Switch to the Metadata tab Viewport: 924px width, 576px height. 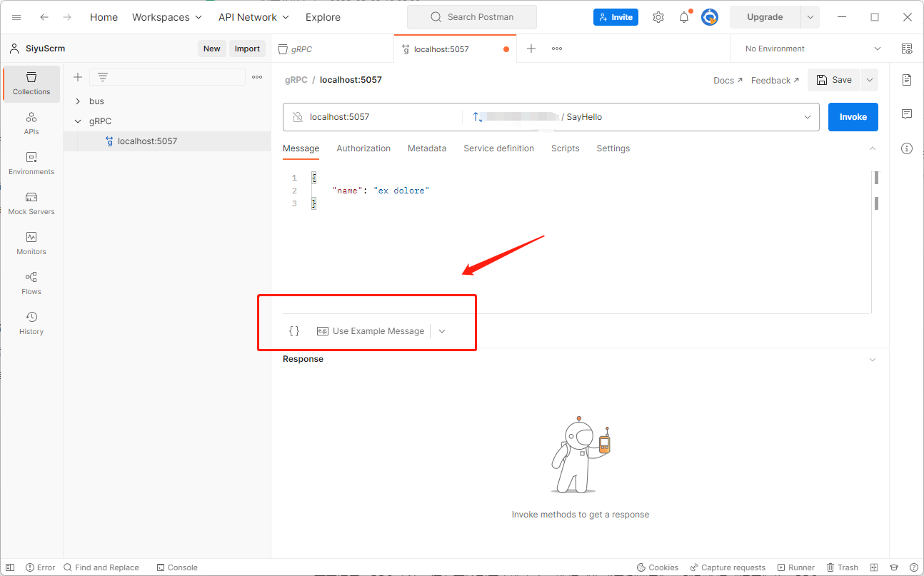(427, 148)
